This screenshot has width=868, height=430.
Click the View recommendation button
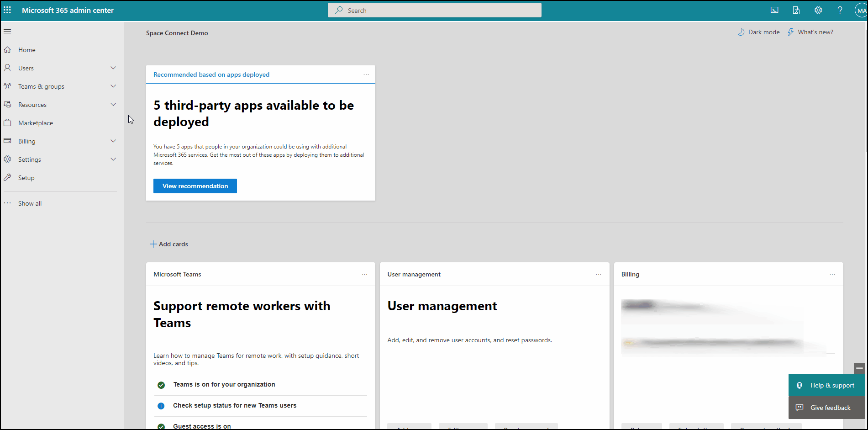pos(195,186)
